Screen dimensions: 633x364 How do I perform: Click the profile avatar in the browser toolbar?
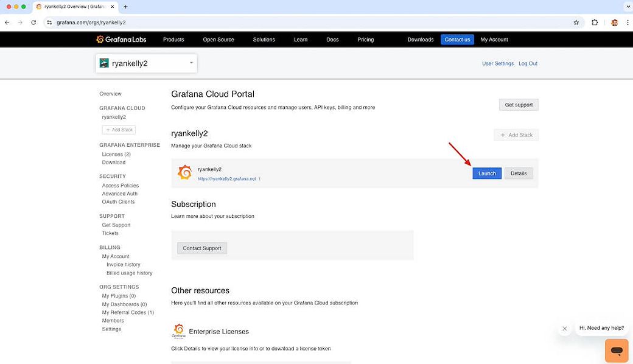coord(614,21)
